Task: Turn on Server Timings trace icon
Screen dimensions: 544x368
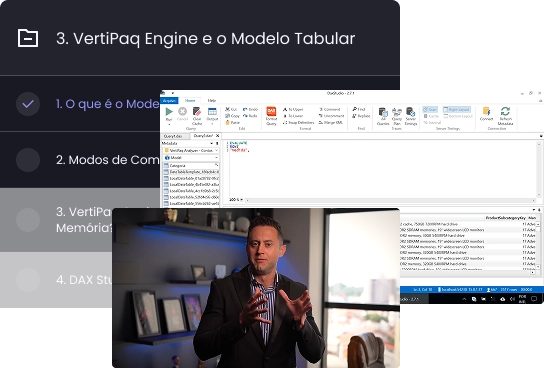Action: point(410,112)
